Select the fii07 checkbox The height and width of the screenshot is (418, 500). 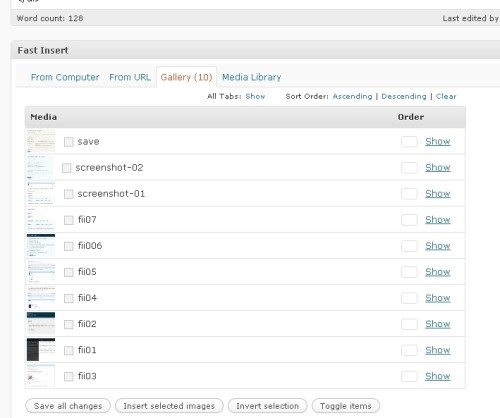(69, 220)
